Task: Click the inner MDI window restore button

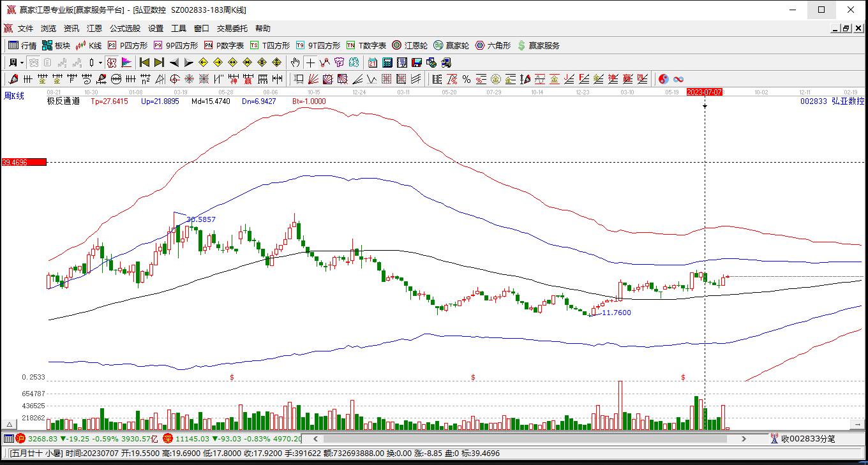Action: point(846,28)
